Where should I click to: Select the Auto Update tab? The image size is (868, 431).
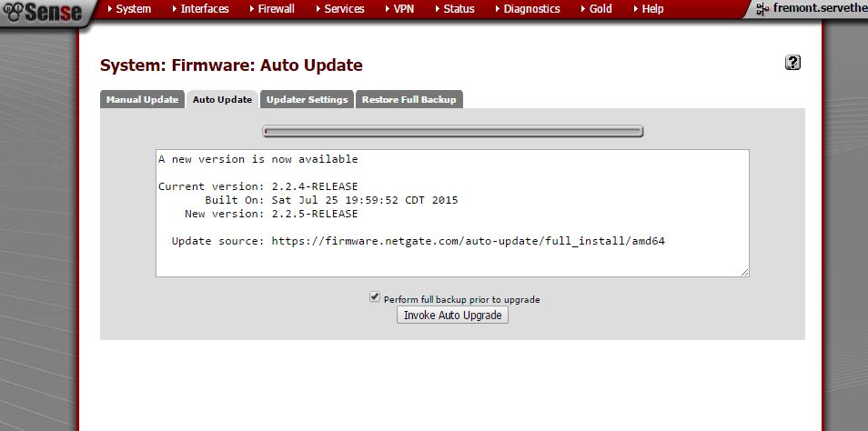[223, 100]
